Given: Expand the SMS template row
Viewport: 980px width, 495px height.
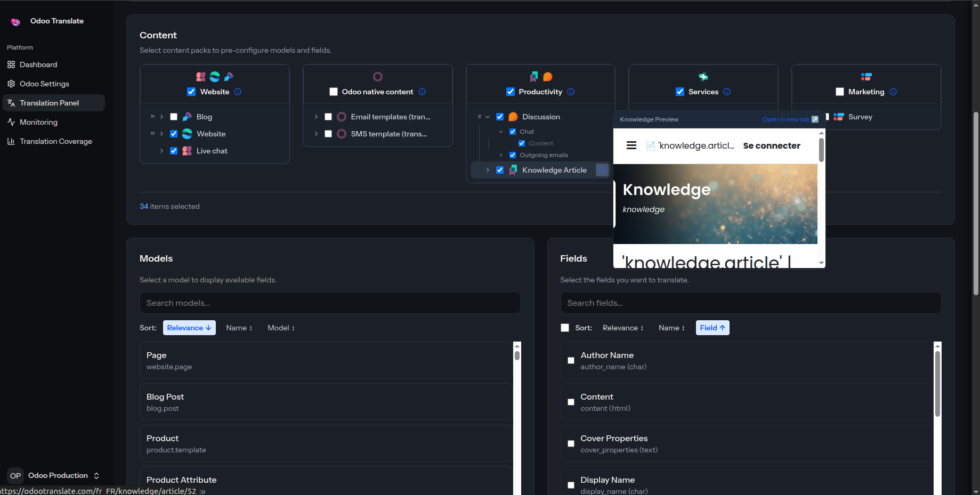Looking at the screenshot, I should pyautogui.click(x=316, y=134).
